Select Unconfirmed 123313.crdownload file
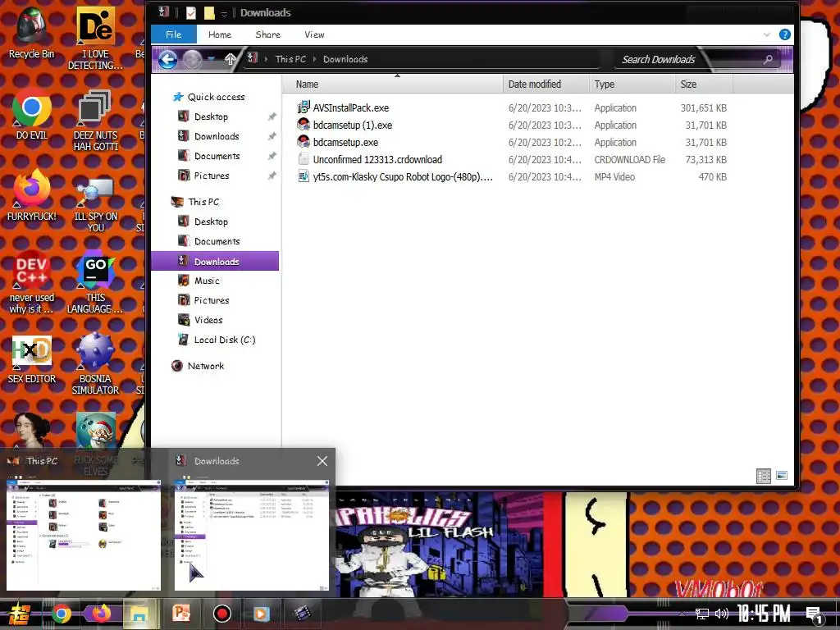Viewport: 840px width, 630px height. coord(377,159)
